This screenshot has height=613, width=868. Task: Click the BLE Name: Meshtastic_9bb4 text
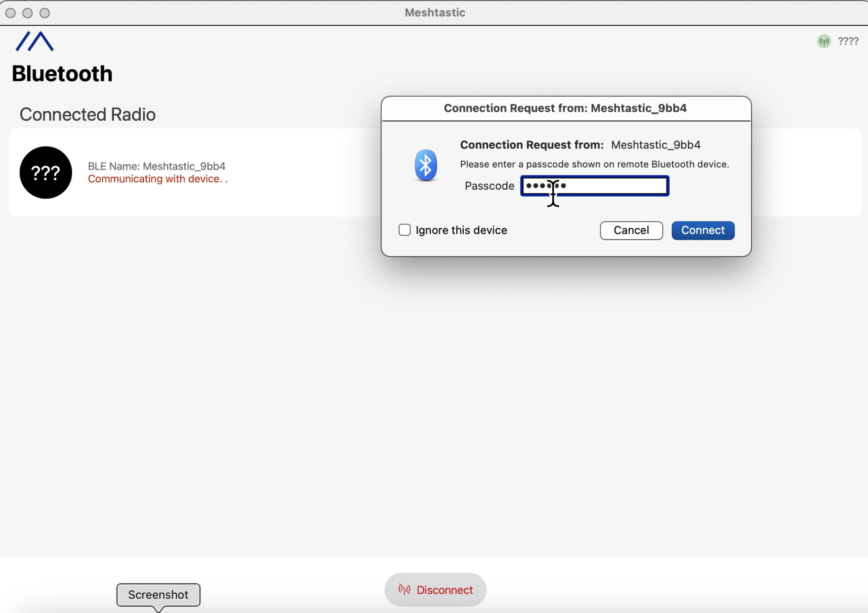[x=156, y=166]
